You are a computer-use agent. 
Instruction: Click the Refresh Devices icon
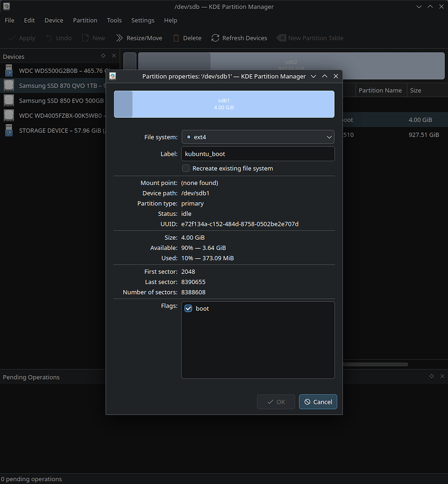click(x=215, y=38)
